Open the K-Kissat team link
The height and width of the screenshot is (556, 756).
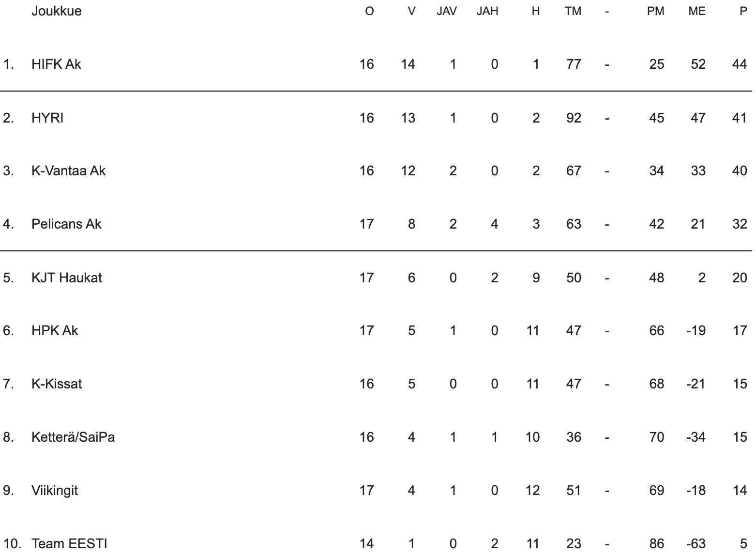click(x=57, y=384)
